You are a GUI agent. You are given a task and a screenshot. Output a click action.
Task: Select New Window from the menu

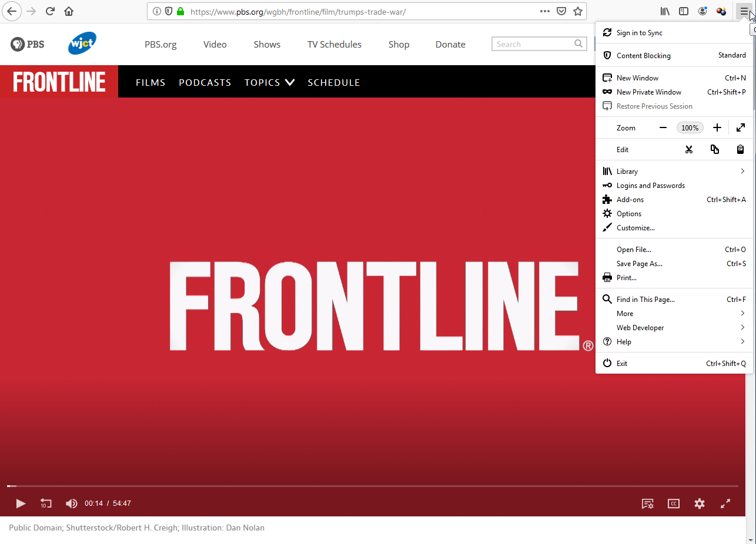tap(674, 78)
